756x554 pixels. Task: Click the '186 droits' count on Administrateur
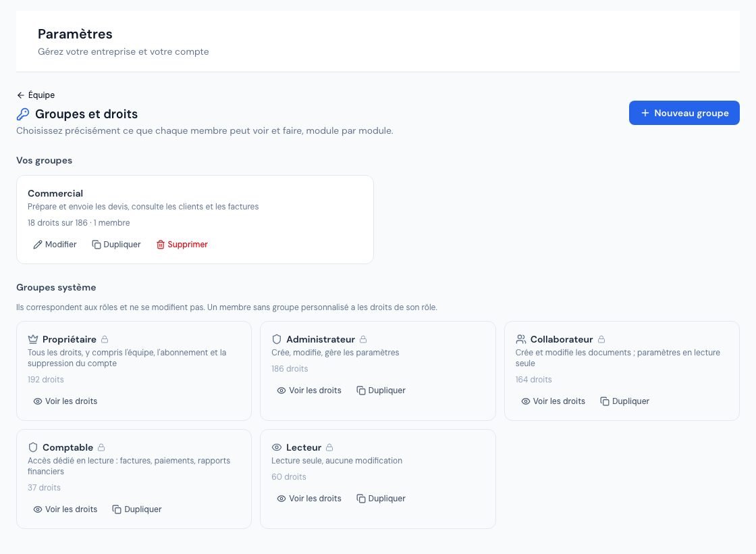pyautogui.click(x=290, y=369)
